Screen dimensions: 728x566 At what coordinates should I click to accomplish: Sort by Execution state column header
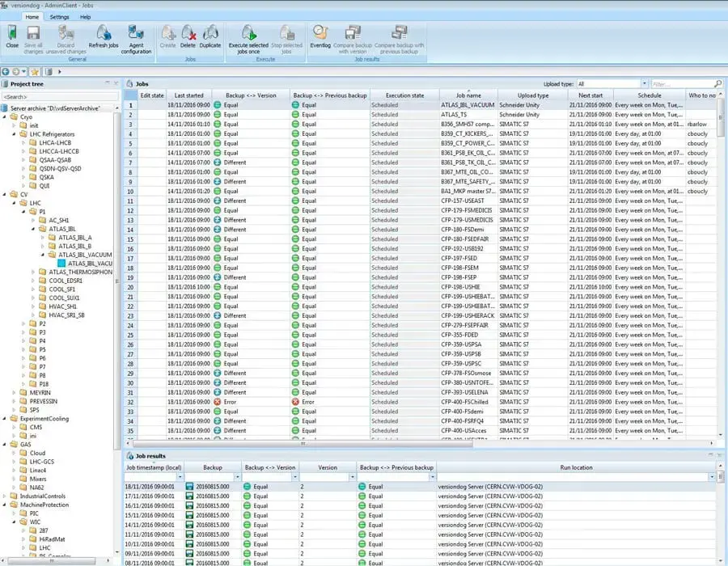[x=405, y=95]
